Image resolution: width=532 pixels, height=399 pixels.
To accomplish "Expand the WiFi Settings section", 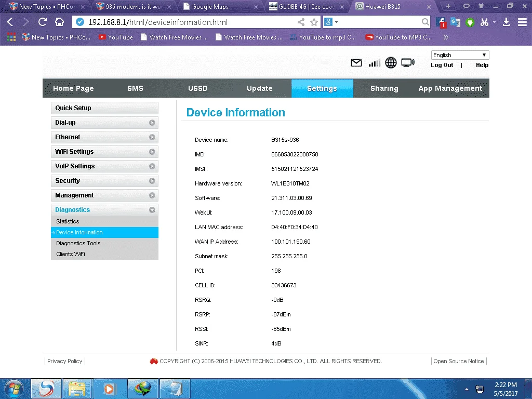I will (104, 152).
